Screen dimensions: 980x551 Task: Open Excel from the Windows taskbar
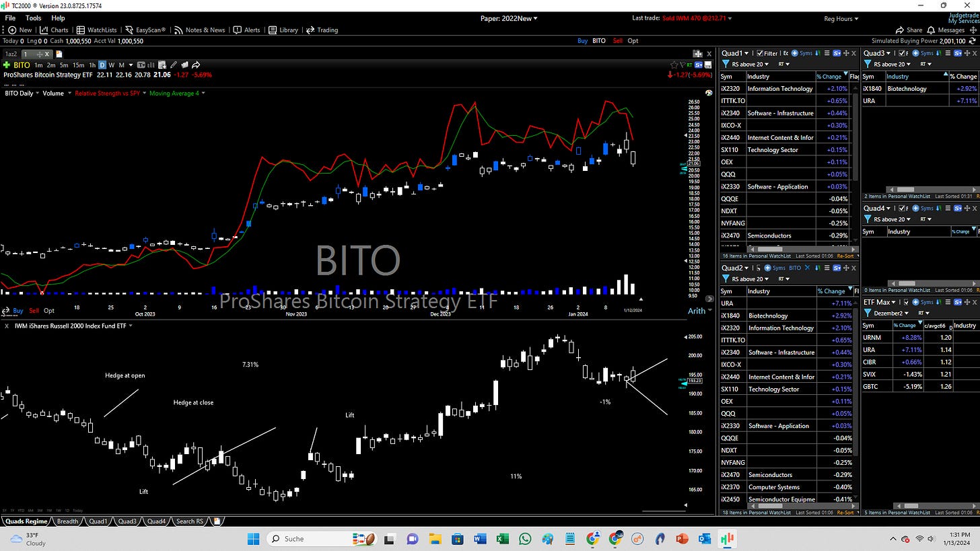coord(502,539)
